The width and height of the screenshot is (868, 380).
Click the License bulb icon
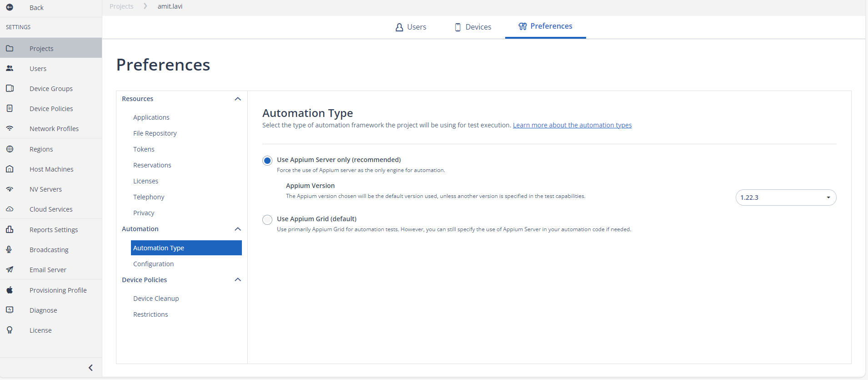tap(10, 330)
